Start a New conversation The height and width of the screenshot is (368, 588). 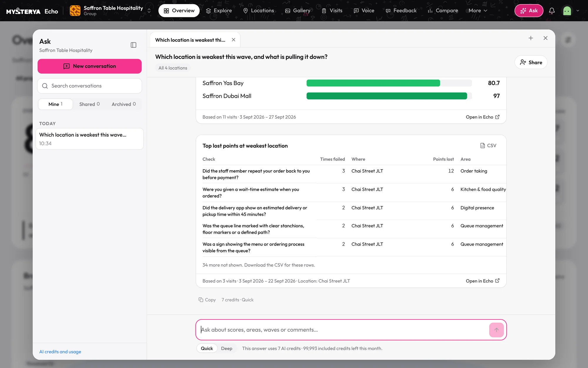pos(90,66)
